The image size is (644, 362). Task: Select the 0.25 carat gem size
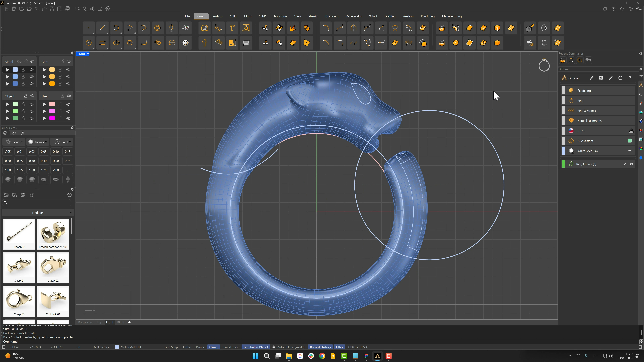click(x=20, y=161)
